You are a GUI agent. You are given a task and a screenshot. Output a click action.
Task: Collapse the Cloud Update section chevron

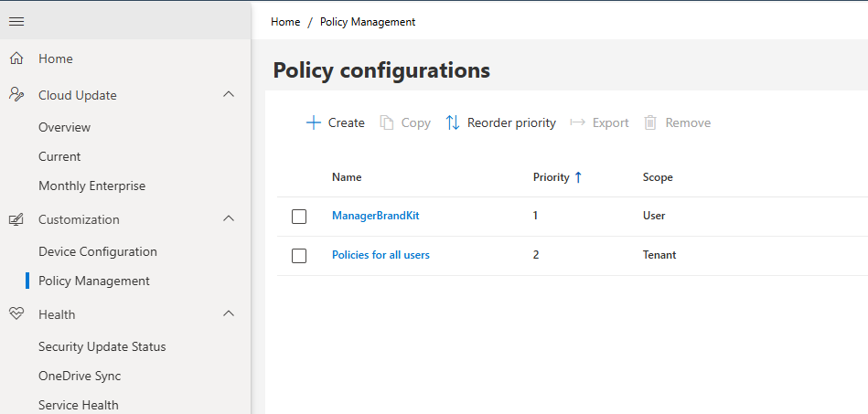point(228,94)
